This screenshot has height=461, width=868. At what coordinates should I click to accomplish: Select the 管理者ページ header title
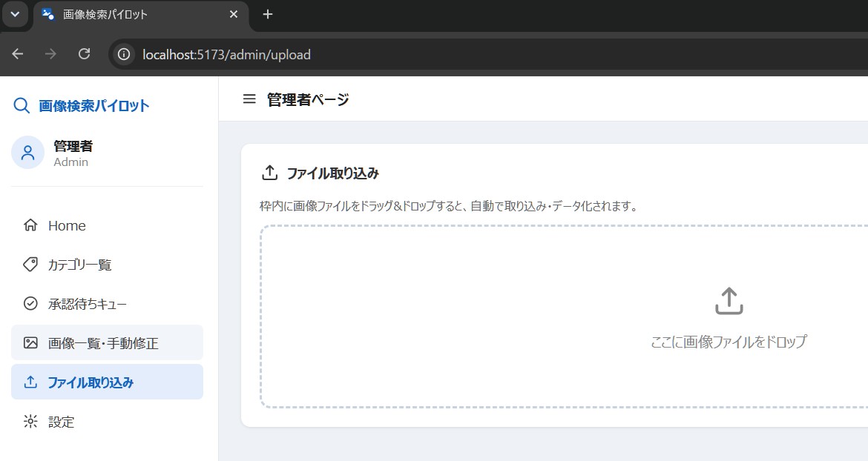tap(309, 99)
